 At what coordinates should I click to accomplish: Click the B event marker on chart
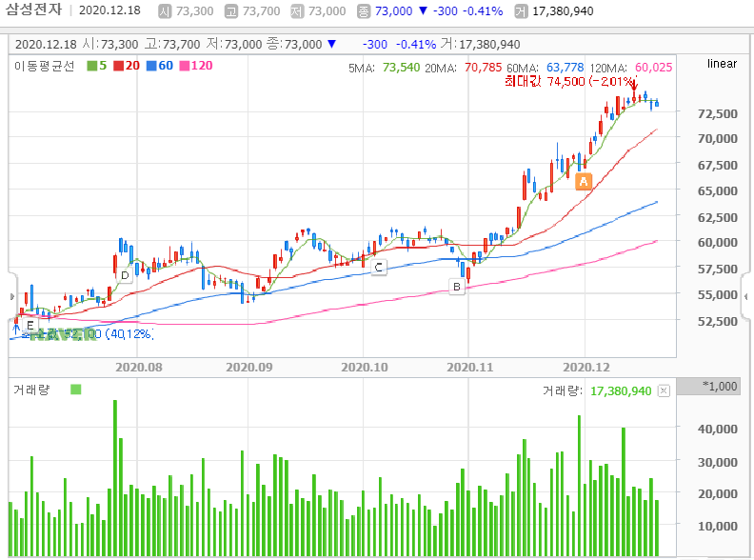pos(457,287)
